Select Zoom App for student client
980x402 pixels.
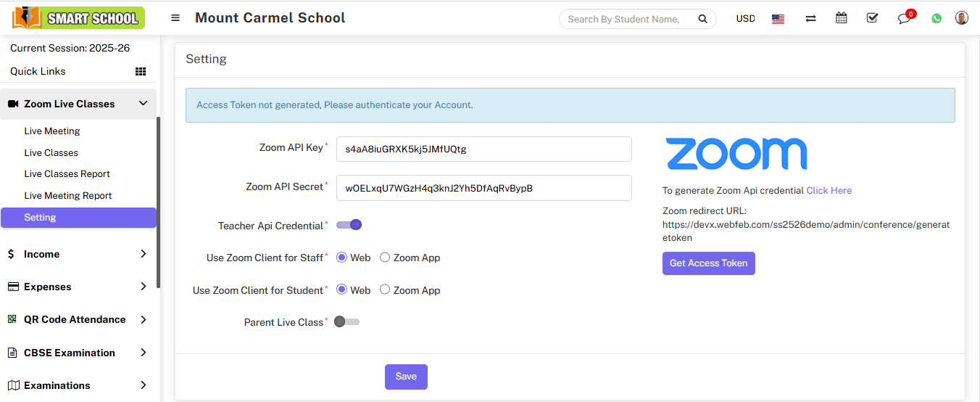(x=385, y=290)
